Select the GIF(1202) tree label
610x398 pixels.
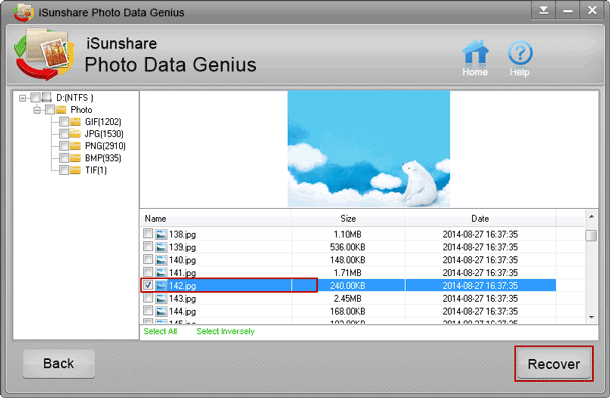pos(103,122)
